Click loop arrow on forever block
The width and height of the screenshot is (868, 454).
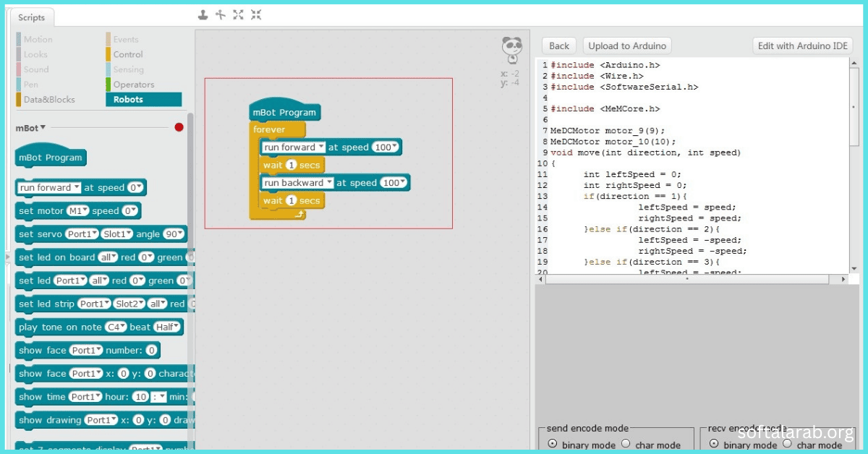click(297, 215)
